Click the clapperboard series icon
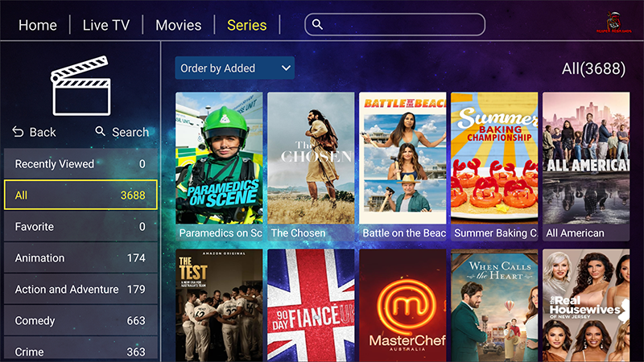Screen dimensions: 644x362 click(x=81, y=85)
